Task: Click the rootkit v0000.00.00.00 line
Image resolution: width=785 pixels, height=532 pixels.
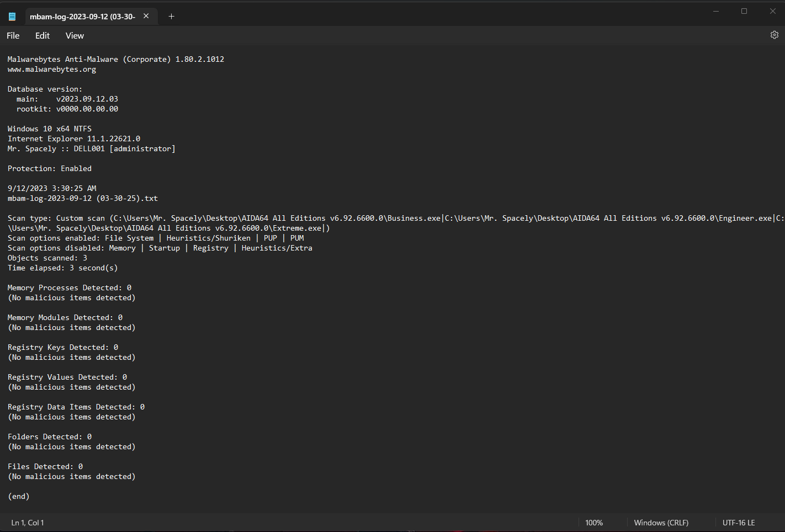Action: [x=67, y=109]
